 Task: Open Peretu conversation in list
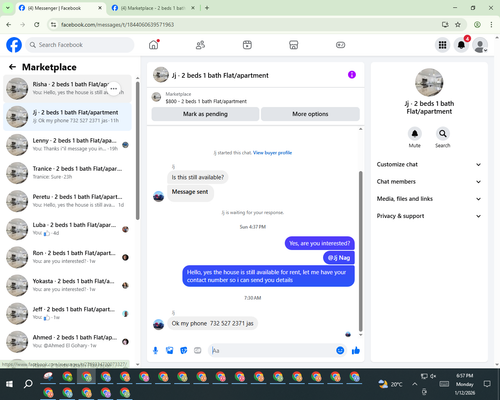point(67,201)
